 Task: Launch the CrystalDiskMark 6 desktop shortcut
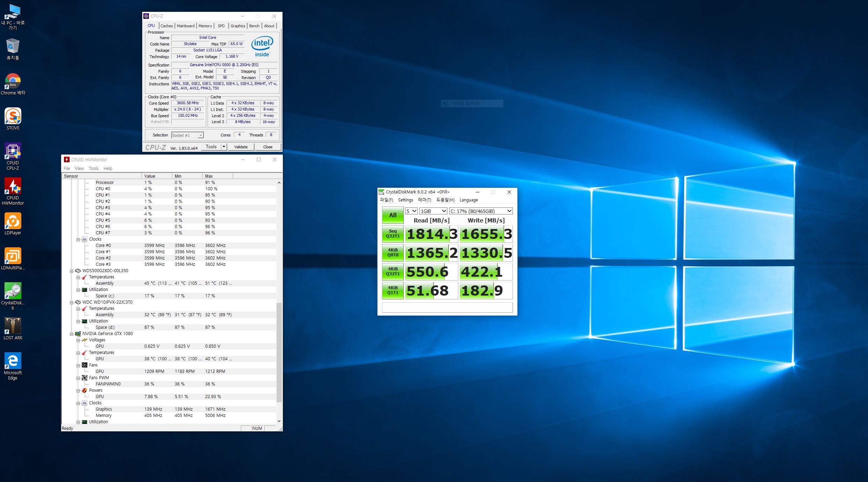13,291
